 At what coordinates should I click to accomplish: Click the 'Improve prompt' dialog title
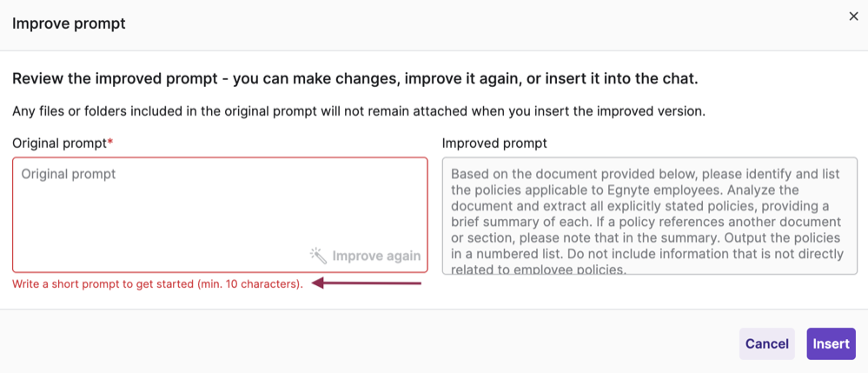(x=69, y=23)
